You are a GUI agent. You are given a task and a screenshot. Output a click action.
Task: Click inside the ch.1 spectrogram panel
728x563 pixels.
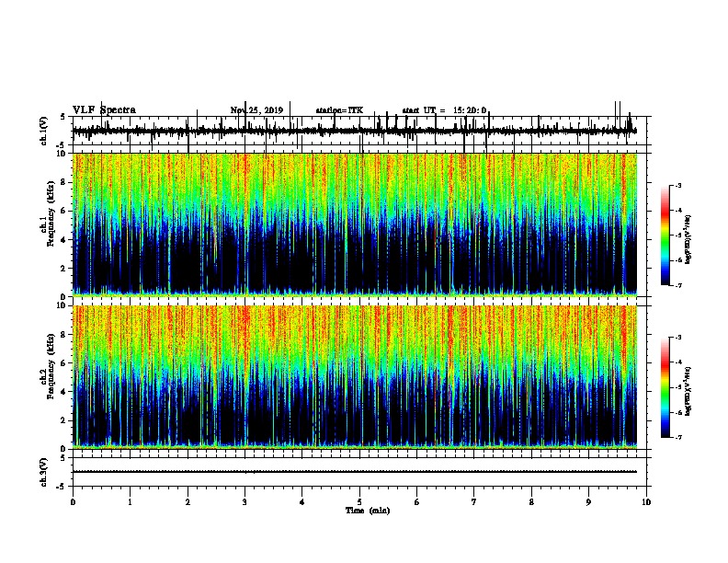tap(355, 224)
